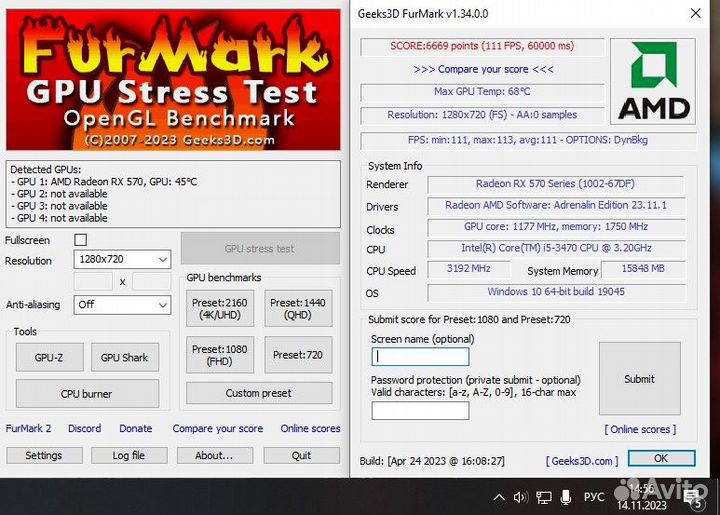
Task: Click the Resolution: 1280x720 (FS) result text
Action: pyautogui.click(x=482, y=115)
